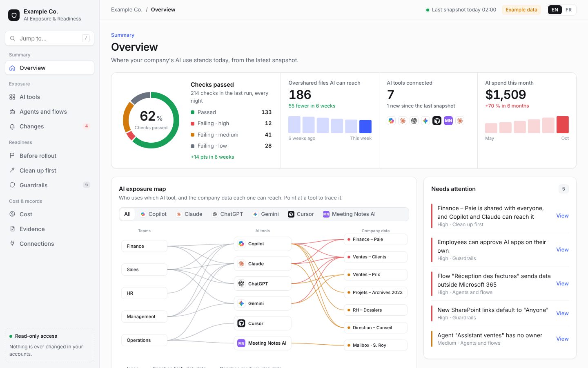
Task: Open the Overview item in the sidebar
Action: (x=49, y=68)
